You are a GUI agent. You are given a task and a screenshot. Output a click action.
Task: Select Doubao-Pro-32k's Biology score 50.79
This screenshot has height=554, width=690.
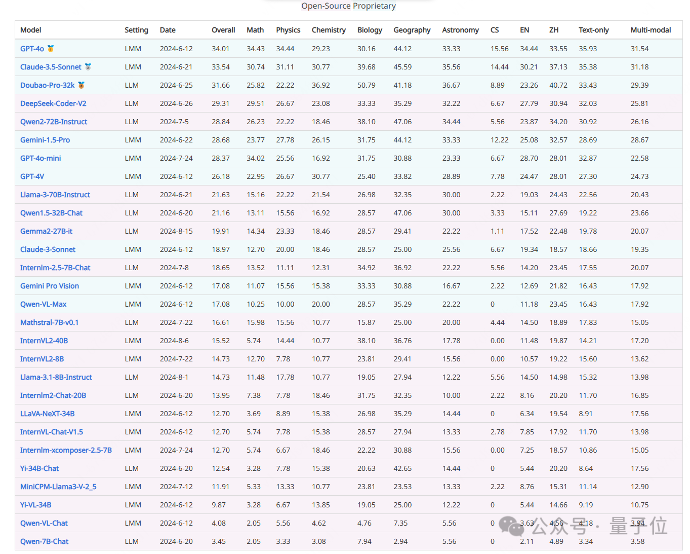click(366, 85)
